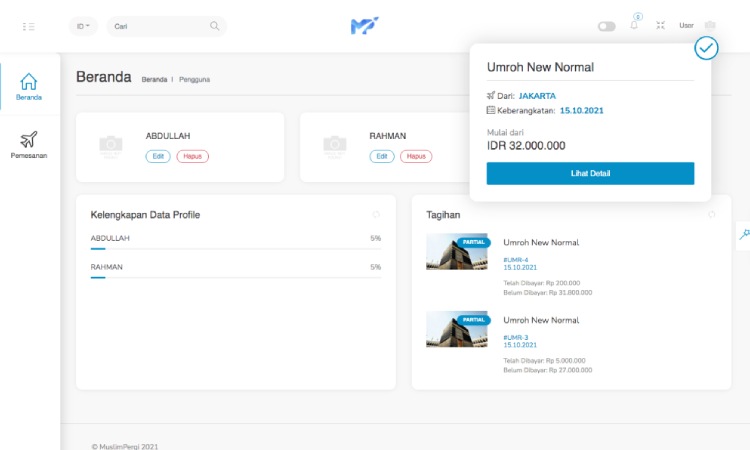Click ABDULLAH's profile photo placeholder
The height and width of the screenshot is (450, 750).
pyautogui.click(x=111, y=147)
